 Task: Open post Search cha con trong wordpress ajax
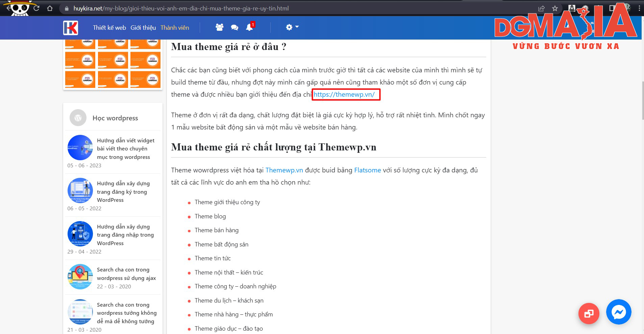coord(126,274)
